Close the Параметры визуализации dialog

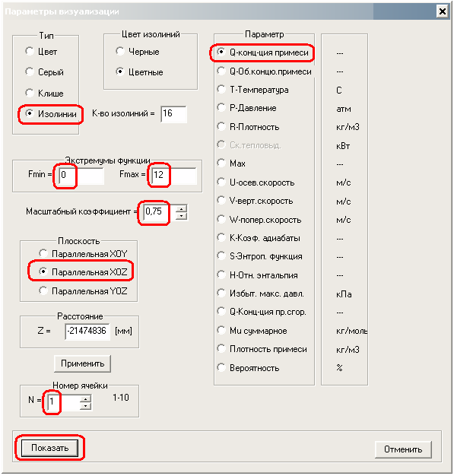(x=443, y=11)
